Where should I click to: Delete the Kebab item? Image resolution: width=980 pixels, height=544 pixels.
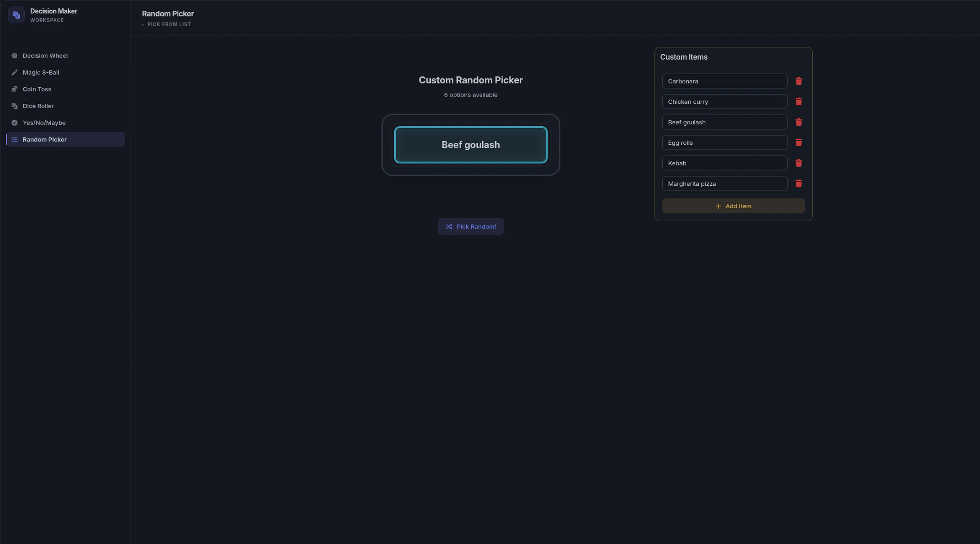tap(799, 163)
